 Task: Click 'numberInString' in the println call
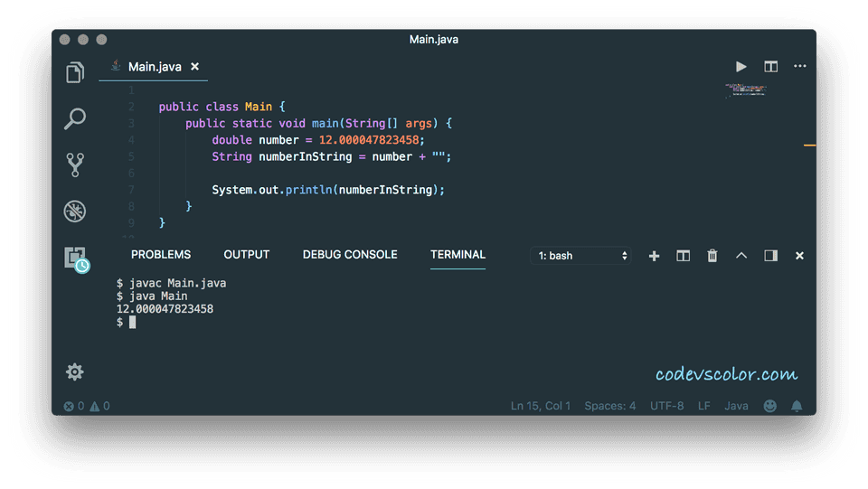(x=385, y=190)
